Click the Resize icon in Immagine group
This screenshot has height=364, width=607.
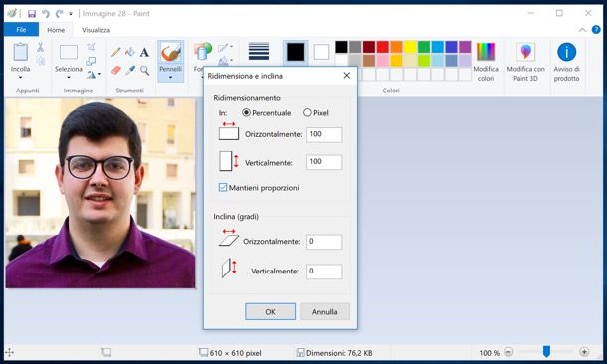click(x=91, y=61)
